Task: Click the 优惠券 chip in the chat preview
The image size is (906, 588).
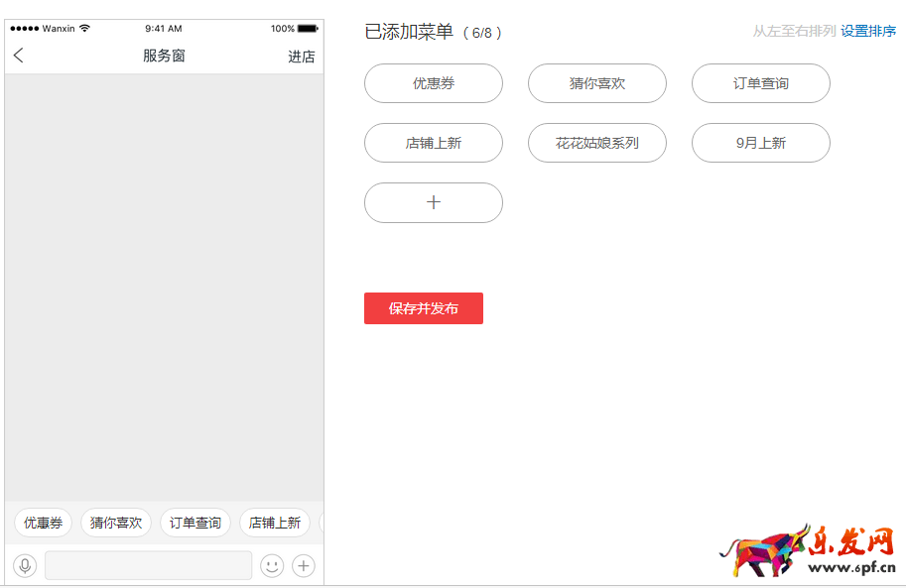Action: (43, 523)
